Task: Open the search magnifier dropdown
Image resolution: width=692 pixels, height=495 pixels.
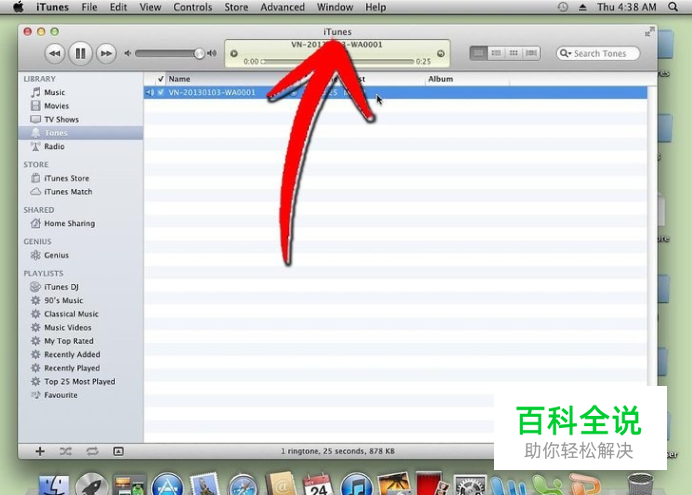Action: 565,53
